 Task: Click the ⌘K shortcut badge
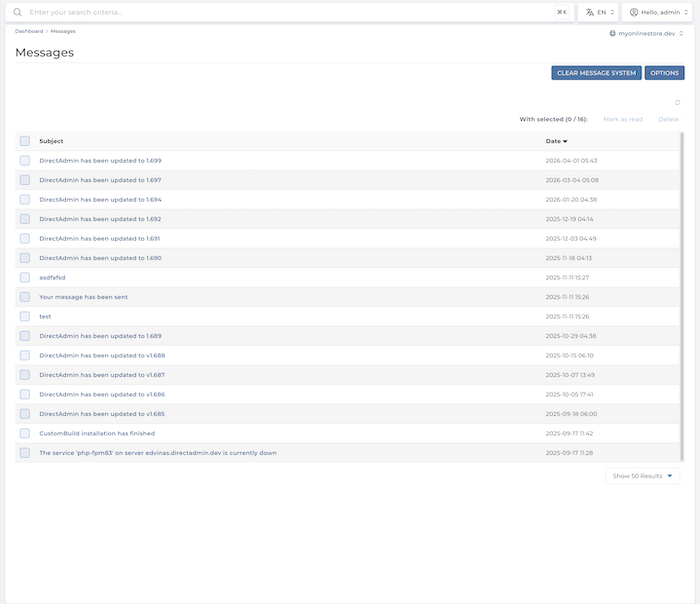pos(562,12)
